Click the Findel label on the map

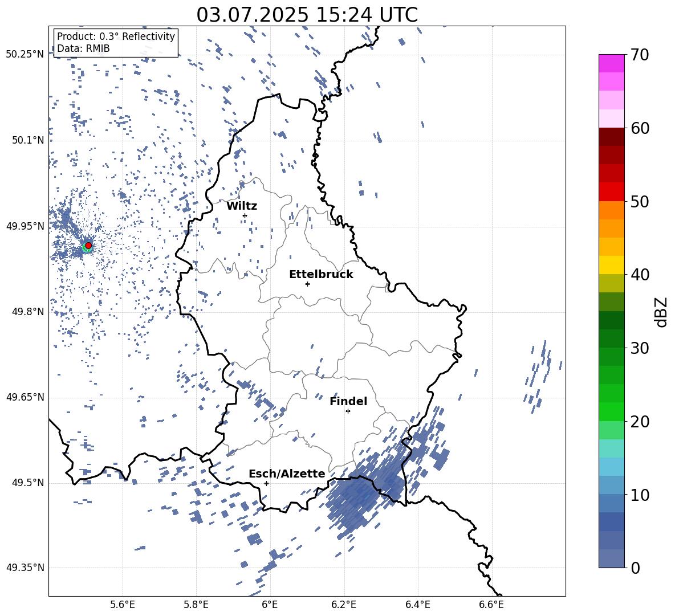coord(348,401)
